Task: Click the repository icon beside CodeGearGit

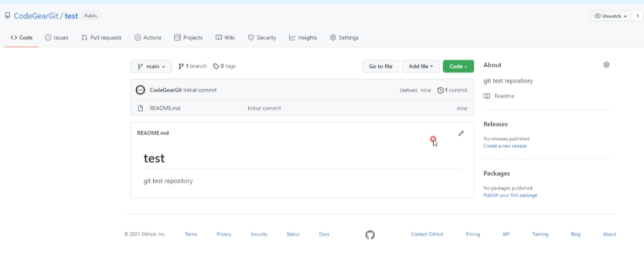Action: [x=8, y=16]
